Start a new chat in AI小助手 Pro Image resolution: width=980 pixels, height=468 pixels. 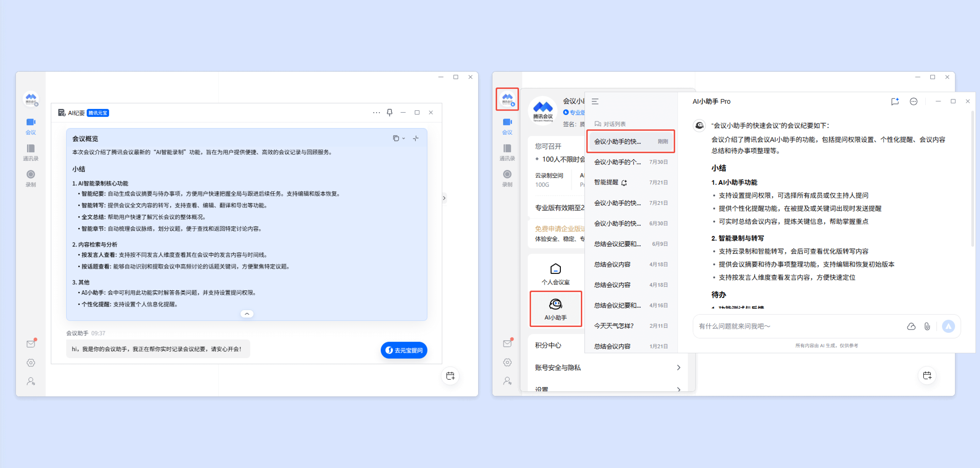click(894, 101)
